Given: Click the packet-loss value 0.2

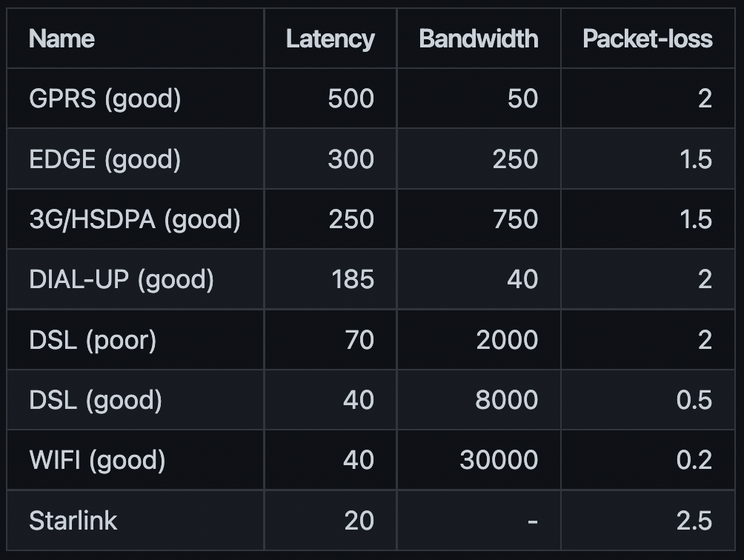Looking at the screenshot, I should [x=694, y=460].
